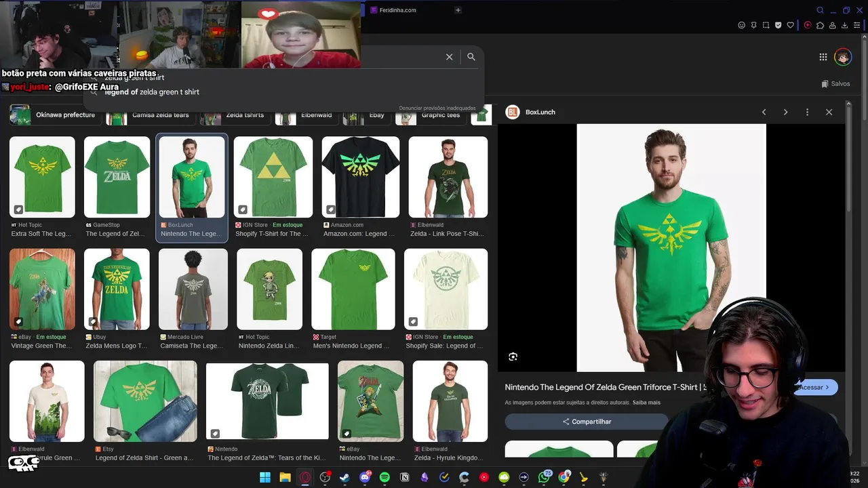Open a new browser tab with plus button
This screenshot has height=488, width=868.
pos(458,10)
